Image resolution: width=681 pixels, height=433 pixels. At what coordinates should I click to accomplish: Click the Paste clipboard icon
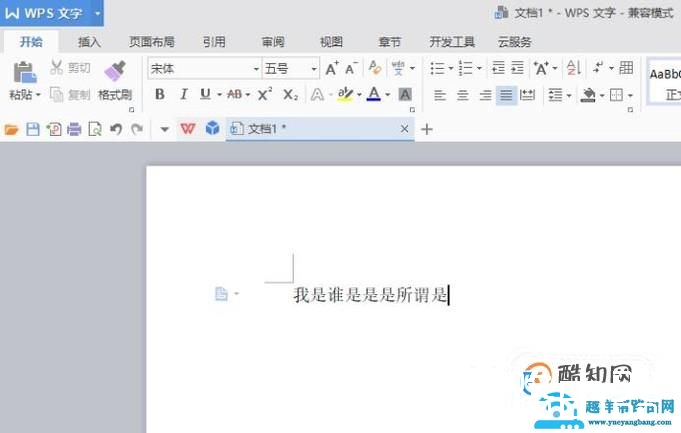coord(25,72)
